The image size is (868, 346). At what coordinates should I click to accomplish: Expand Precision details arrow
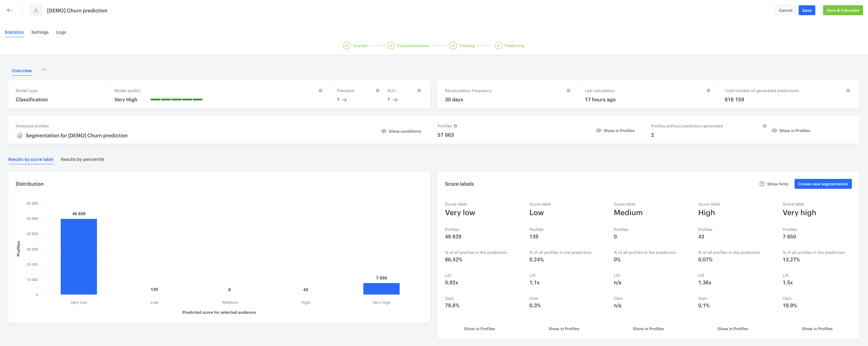tap(344, 100)
